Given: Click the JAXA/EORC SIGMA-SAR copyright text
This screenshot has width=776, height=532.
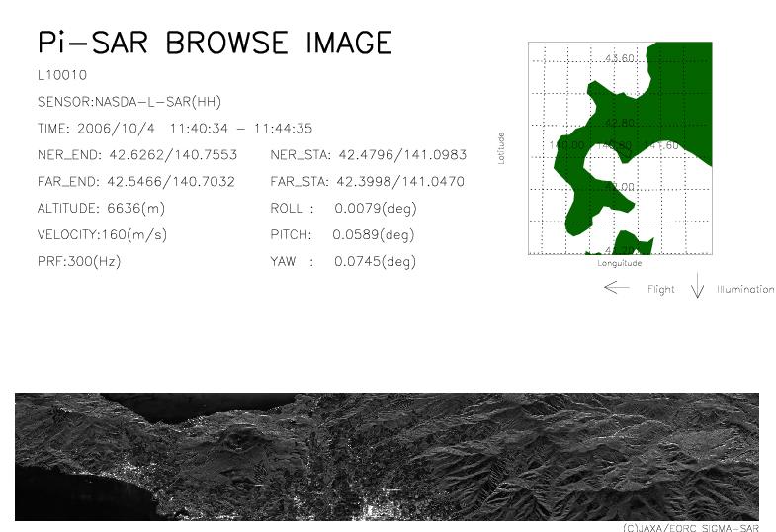Looking at the screenshot, I should tap(691, 527).
